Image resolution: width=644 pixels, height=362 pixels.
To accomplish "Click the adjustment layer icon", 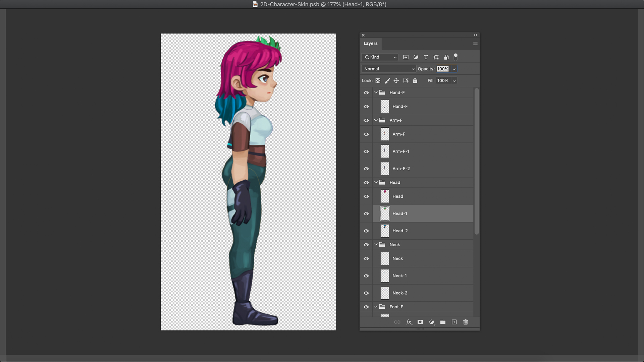I will (431, 322).
